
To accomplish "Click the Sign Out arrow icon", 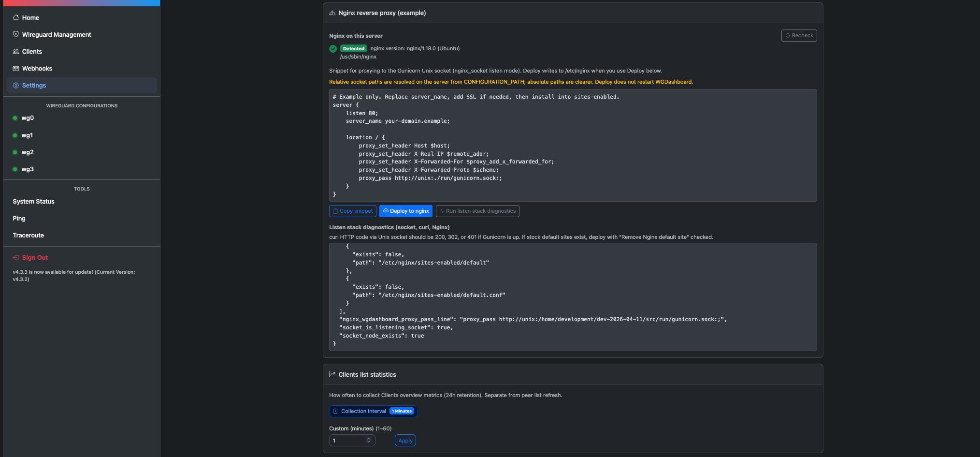I will click(16, 258).
